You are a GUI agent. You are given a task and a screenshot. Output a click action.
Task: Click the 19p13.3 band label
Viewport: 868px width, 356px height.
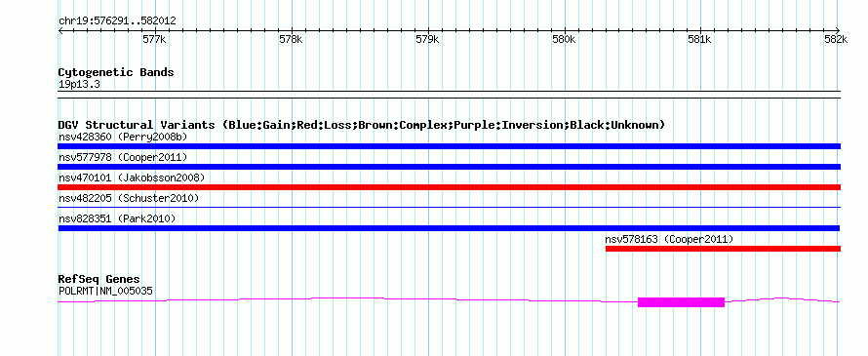coord(79,85)
